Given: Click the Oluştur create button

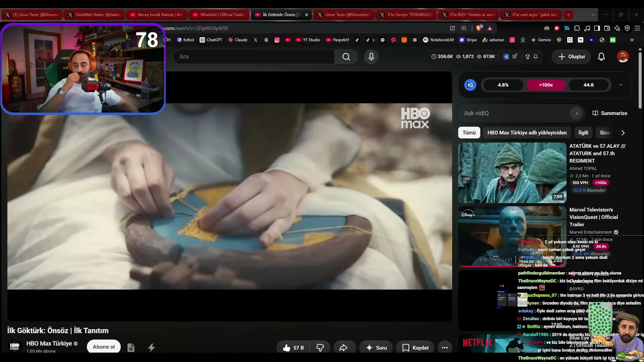Looking at the screenshot, I should pyautogui.click(x=571, y=57).
